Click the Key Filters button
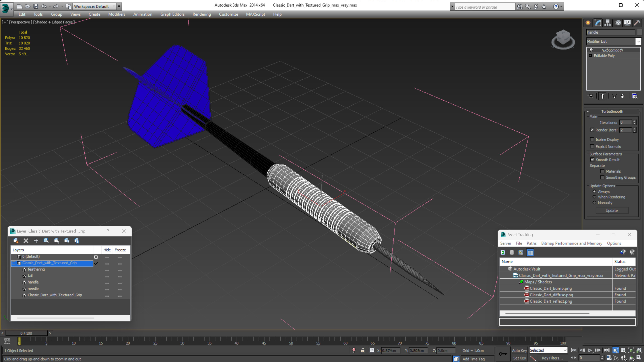The image size is (644, 362). click(x=552, y=358)
